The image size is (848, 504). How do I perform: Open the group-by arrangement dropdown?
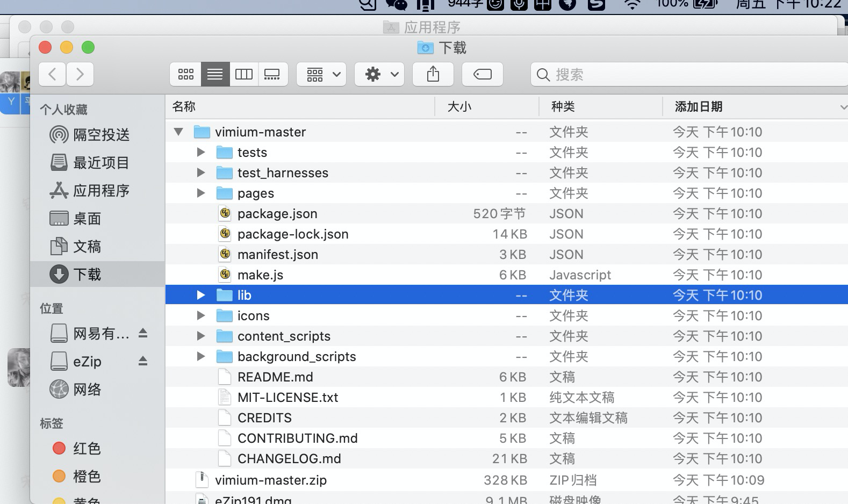point(321,74)
